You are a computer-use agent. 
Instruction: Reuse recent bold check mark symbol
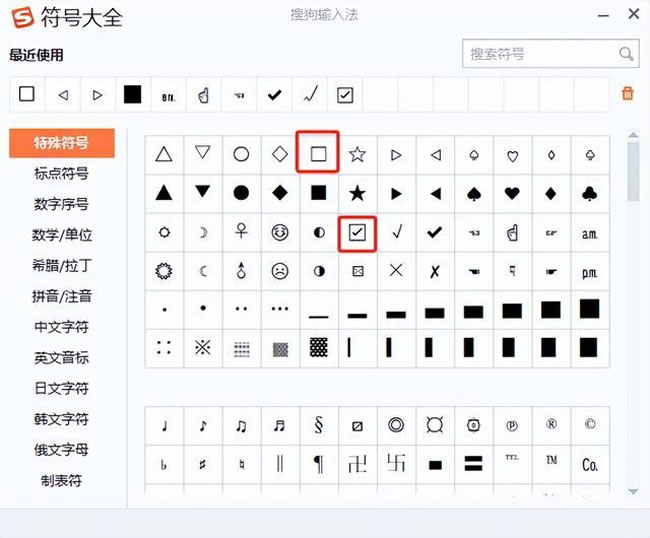[274, 95]
